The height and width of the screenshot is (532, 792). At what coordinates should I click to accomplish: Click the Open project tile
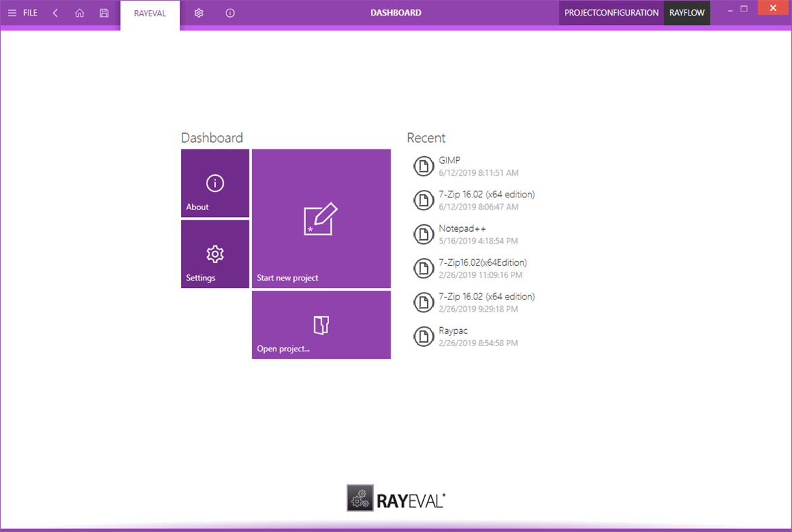(x=321, y=324)
